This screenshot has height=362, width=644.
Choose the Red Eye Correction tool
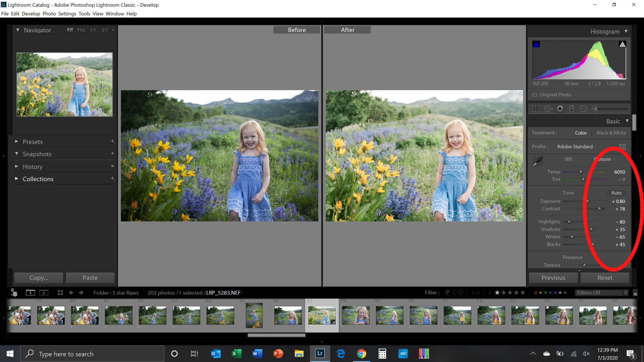tap(560, 109)
